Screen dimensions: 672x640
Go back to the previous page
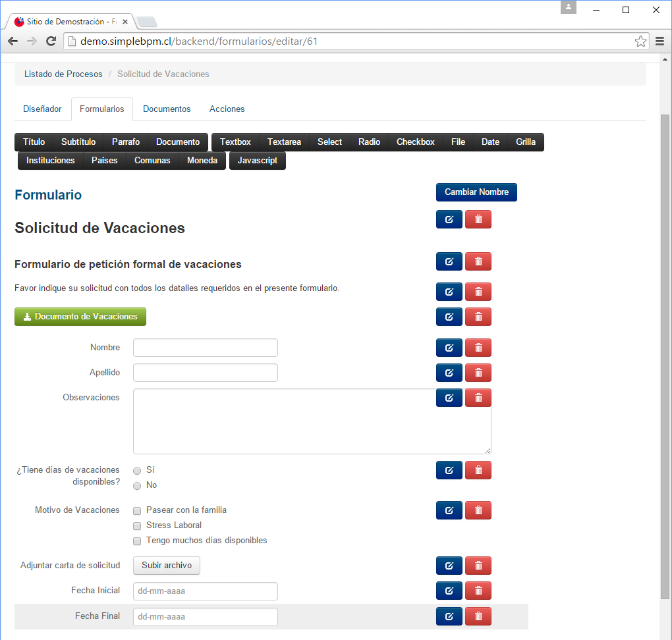(13, 41)
